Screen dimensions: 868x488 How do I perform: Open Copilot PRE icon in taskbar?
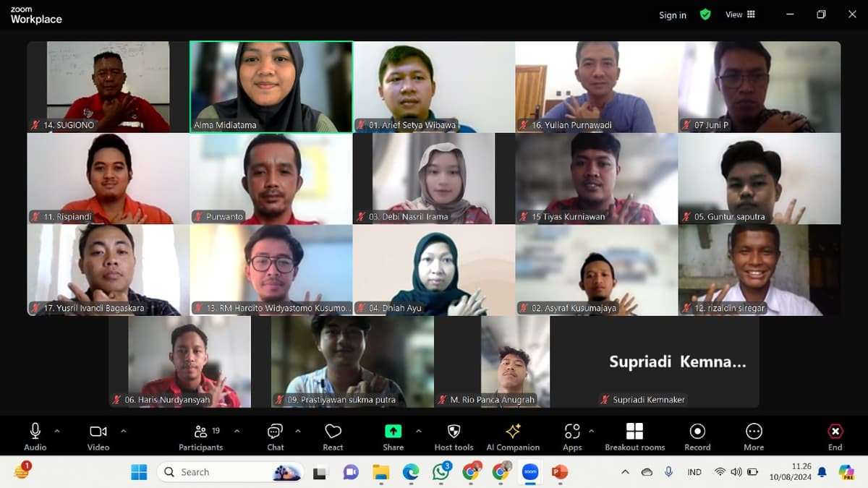pyautogui.click(x=846, y=472)
